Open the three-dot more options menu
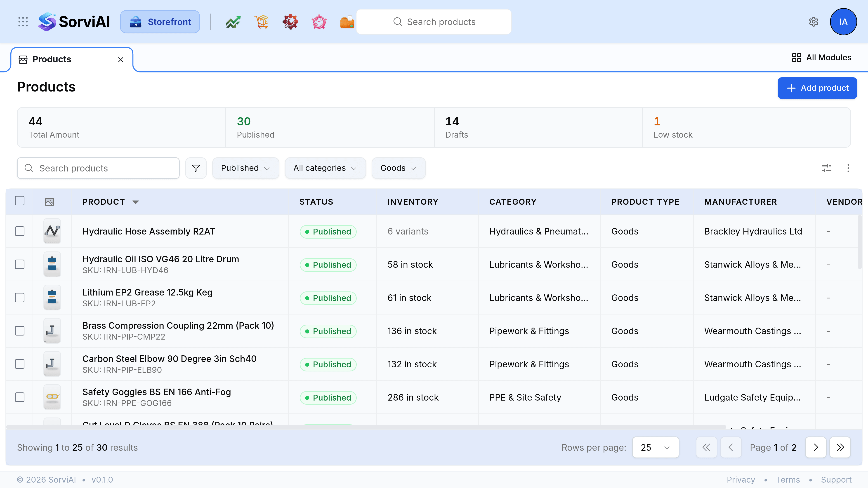Screen dimensions: 868x488 coord(848,168)
